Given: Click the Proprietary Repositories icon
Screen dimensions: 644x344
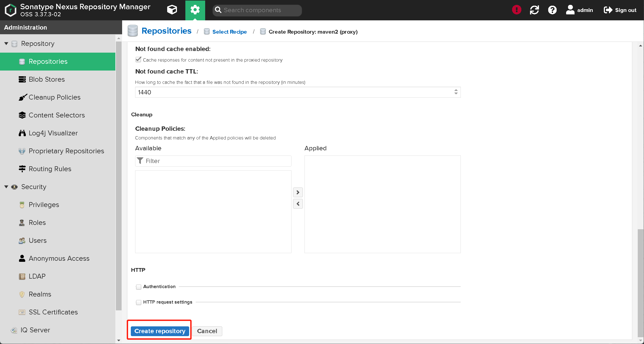Looking at the screenshot, I should 22,151.
